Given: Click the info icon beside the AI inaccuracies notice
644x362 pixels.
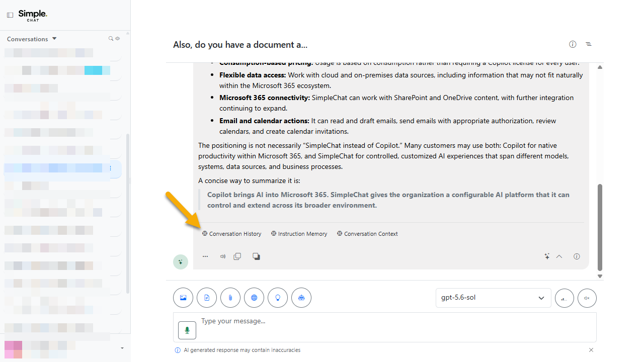Looking at the screenshot, I should [177, 350].
